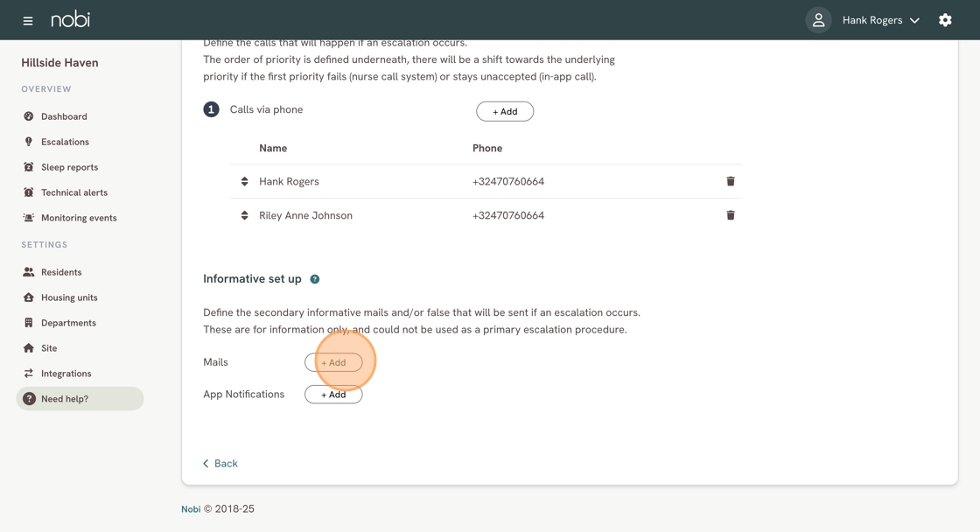Remove Riley Anne Johnson with the trash icon
This screenshot has width=980, height=532.
731,214
